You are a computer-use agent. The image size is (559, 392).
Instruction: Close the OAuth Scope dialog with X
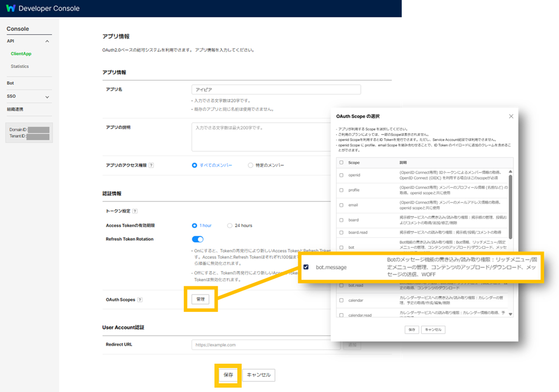tap(511, 117)
